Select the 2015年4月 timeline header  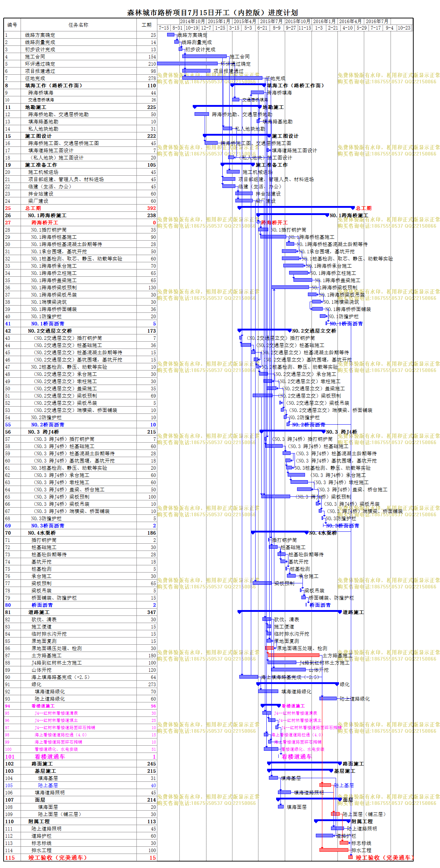245,21
